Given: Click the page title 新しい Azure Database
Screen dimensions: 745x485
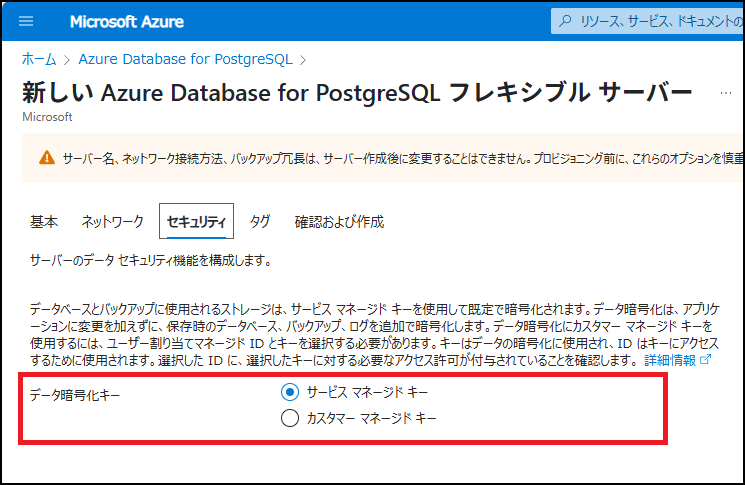Looking at the screenshot, I should click(x=357, y=92).
